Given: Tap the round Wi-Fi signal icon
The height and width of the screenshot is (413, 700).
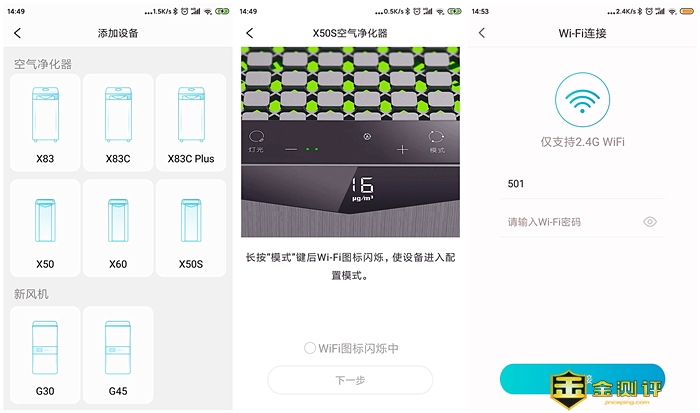Looking at the screenshot, I should (x=583, y=100).
